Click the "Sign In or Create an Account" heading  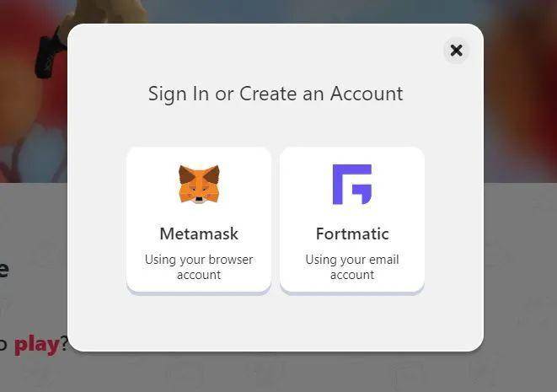tap(276, 94)
